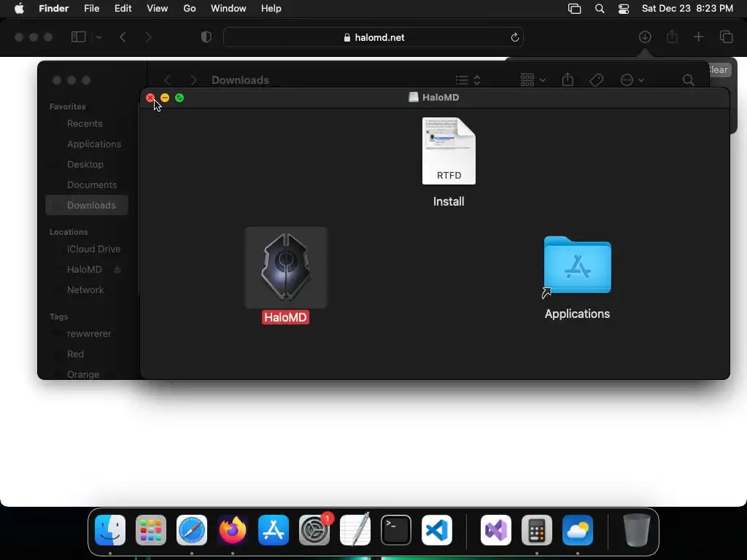747x560 pixels.
Task: Go forward in Downloads Finder window
Action: coord(193,80)
